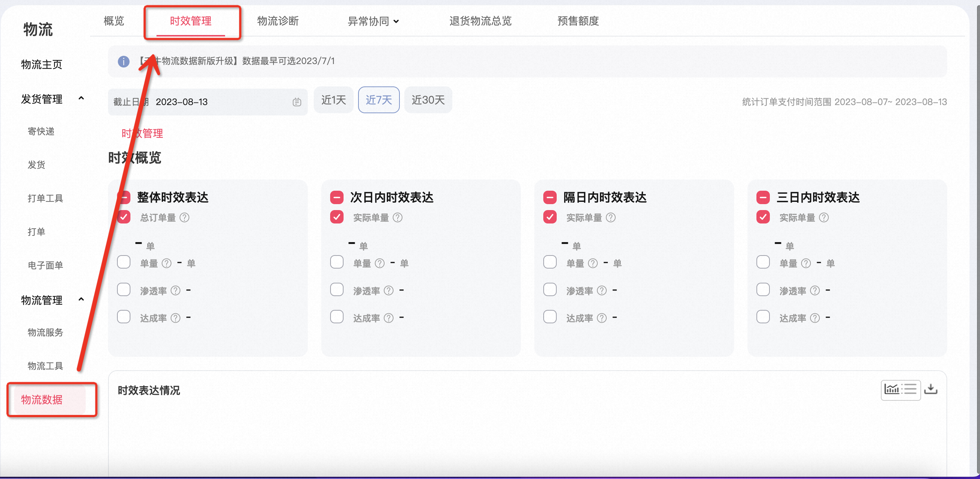Screen dimensions: 980x479
Task: Collapse the 发货管理 sidebar section
Action: click(x=81, y=98)
